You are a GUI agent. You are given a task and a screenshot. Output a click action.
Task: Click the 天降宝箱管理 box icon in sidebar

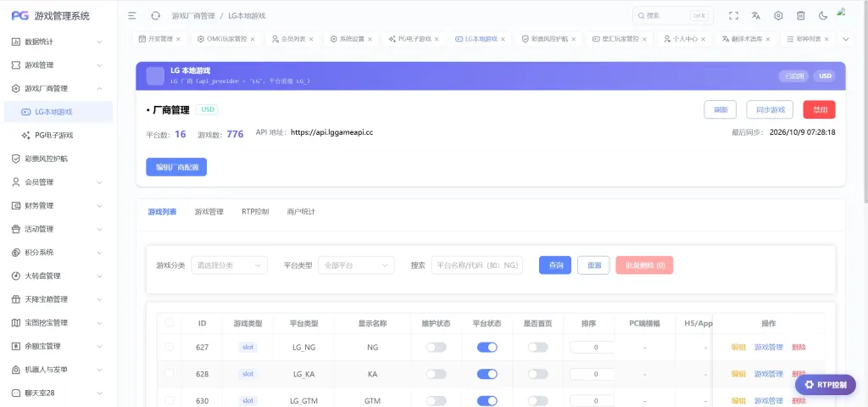(x=16, y=299)
